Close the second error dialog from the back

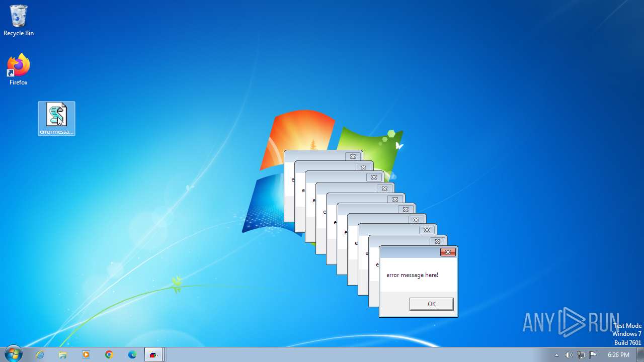tap(363, 167)
